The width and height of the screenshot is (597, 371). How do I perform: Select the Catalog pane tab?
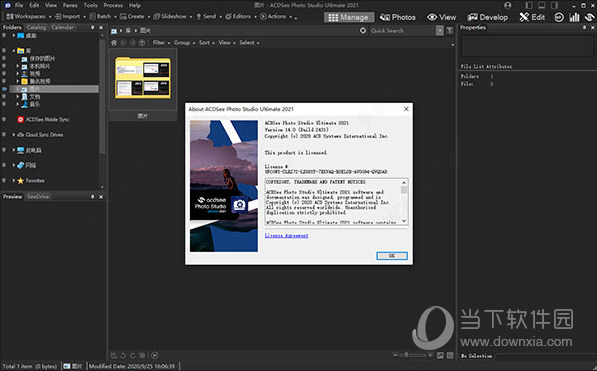pos(36,27)
